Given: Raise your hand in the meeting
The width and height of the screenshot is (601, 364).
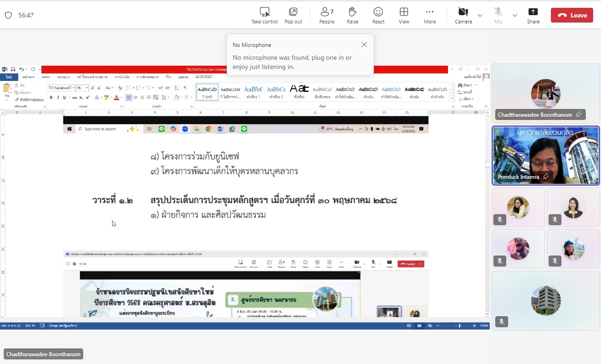Looking at the screenshot, I should click(352, 12).
